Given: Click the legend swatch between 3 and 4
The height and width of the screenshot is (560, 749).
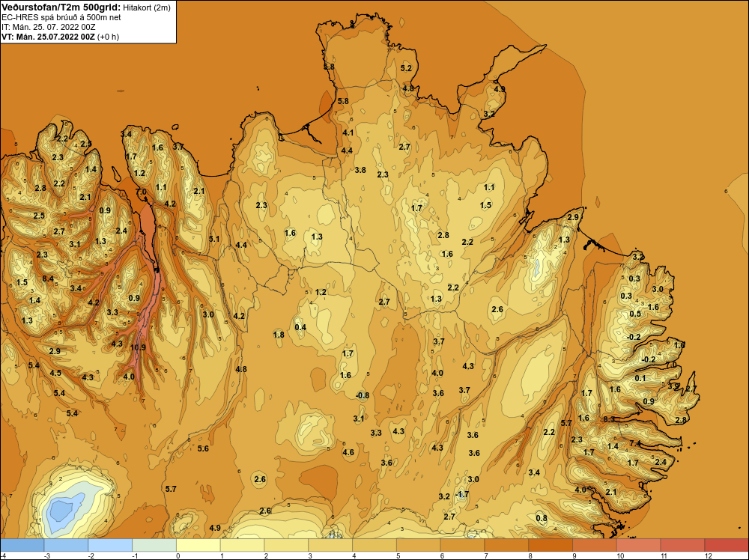Looking at the screenshot, I should [330, 545].
